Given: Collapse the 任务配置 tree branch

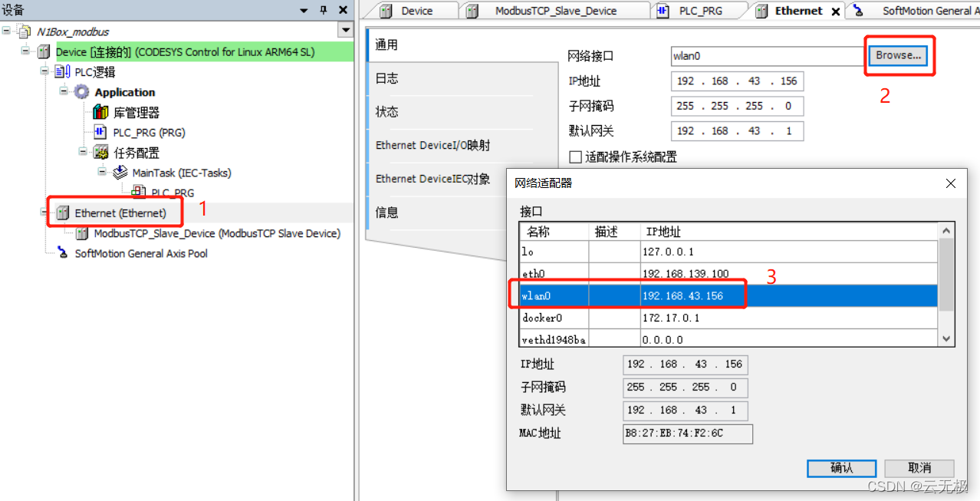Looking at the screenshot, I should [82, 152].
